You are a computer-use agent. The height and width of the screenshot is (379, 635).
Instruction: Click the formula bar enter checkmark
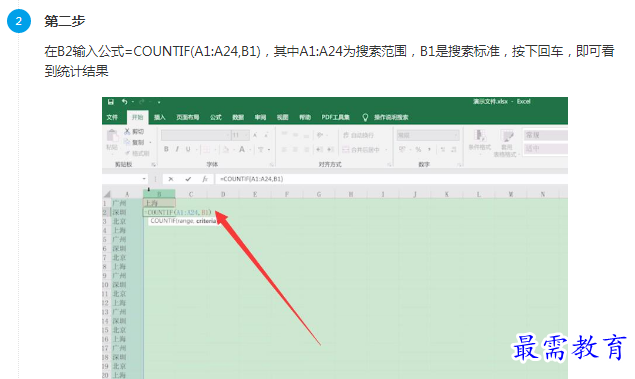(x=188, y=179)
